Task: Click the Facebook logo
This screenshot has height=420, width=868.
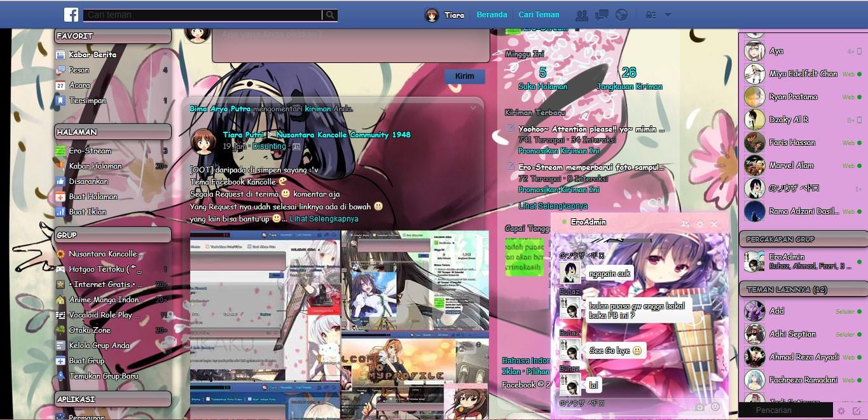Action: (71, 14)
